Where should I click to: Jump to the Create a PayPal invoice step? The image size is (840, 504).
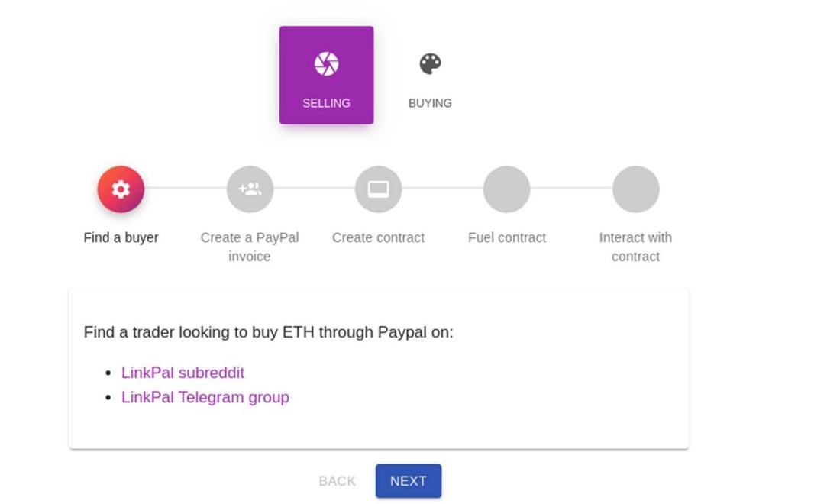coord(248,247)
